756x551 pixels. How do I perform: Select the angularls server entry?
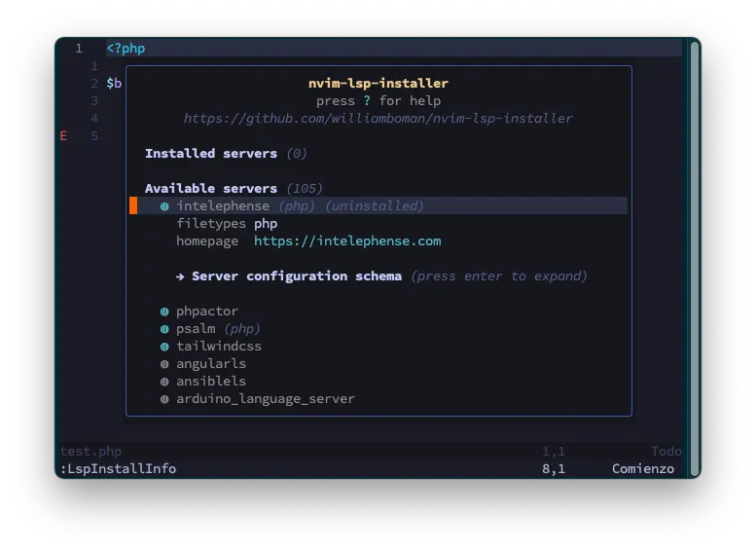click(211, 363)
